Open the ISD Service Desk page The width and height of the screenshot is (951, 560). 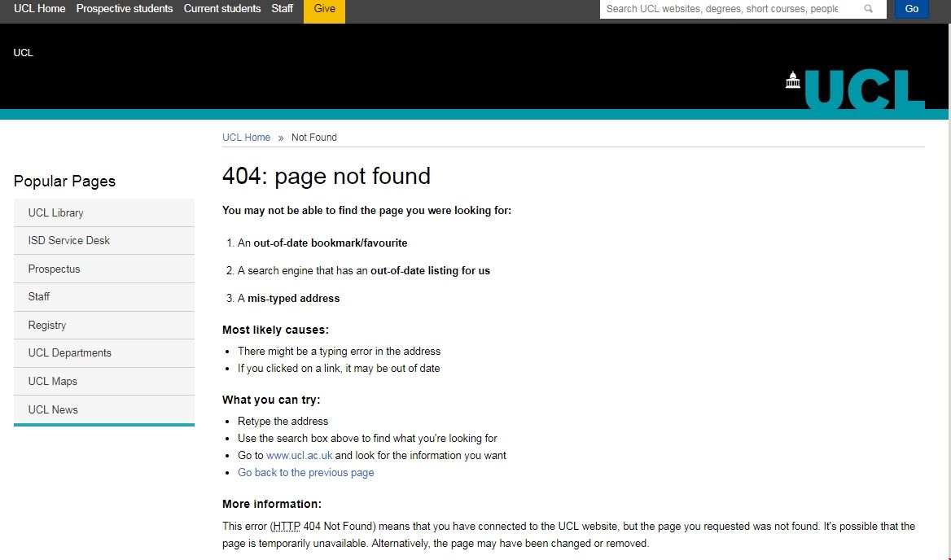(68, 240)
